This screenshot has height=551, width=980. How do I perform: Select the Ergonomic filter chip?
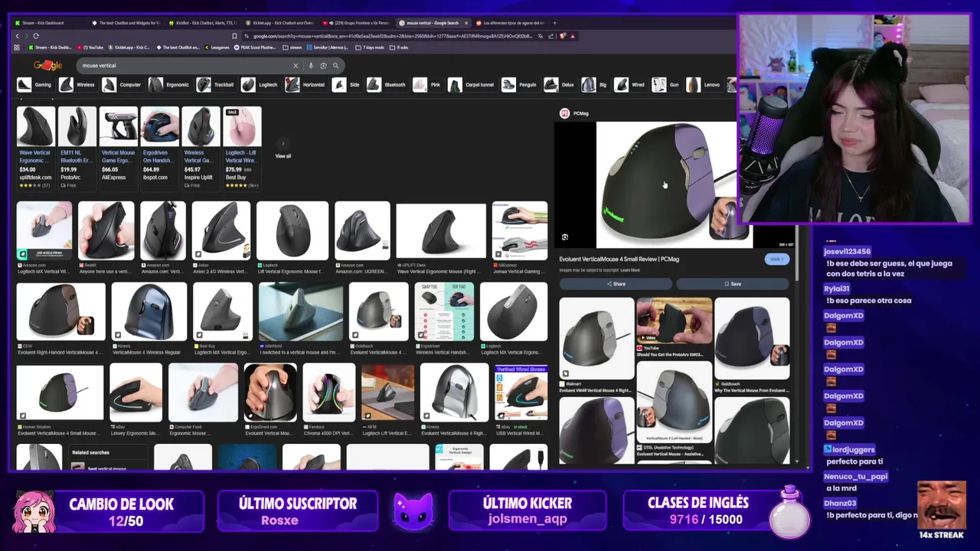click(169, 85)
